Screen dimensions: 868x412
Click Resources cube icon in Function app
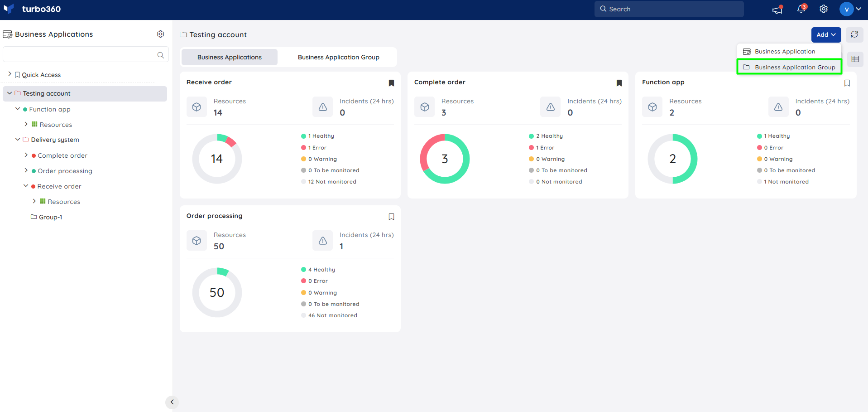click(x=652, y=107)
